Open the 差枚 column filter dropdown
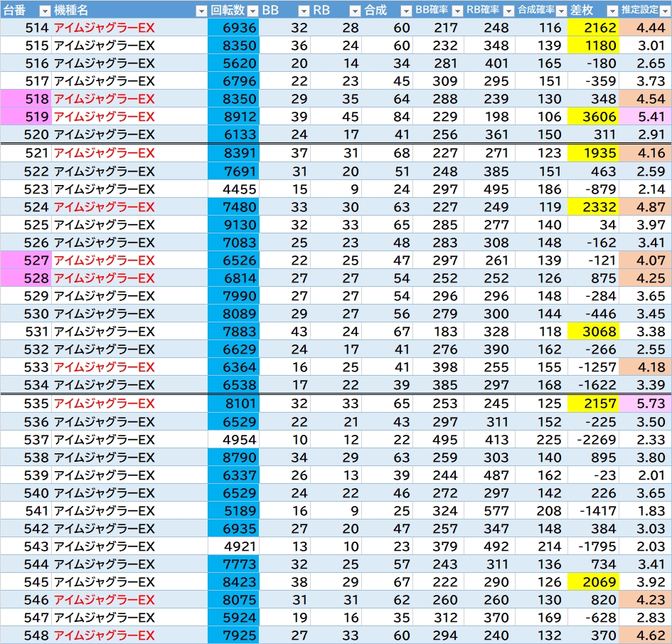This screenshot has width=672, height=644. coord(612,11)
